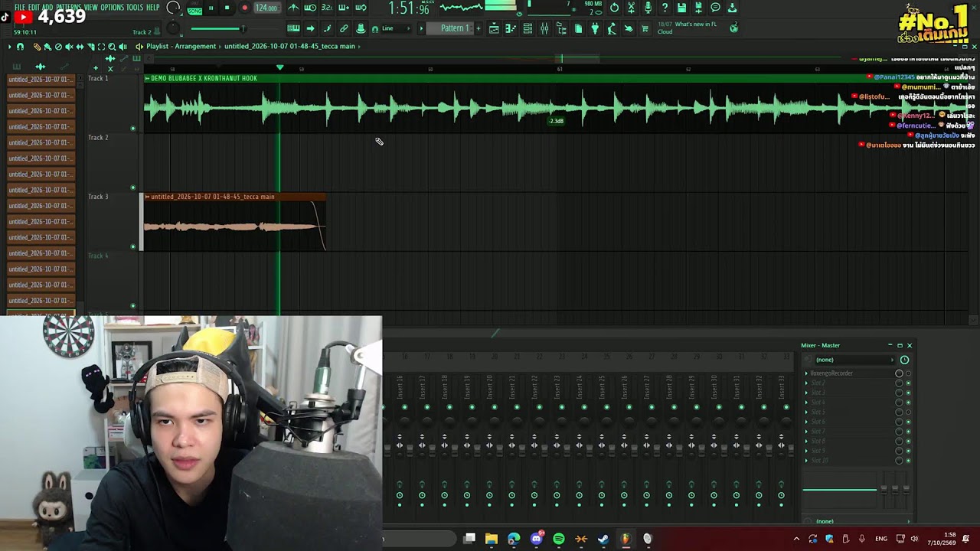
Task: Open the undo history icon
Action: point(614,8)
